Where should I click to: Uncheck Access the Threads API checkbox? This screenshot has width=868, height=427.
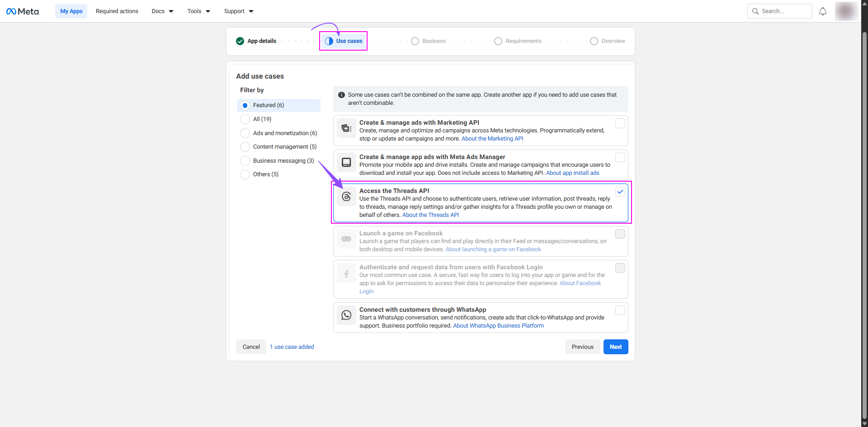pos(620,192)
